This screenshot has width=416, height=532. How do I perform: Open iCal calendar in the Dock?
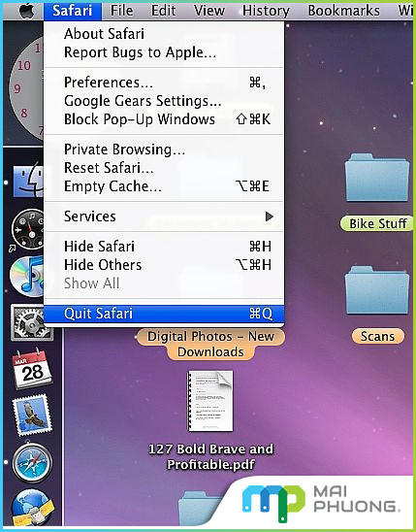(33, 370)
